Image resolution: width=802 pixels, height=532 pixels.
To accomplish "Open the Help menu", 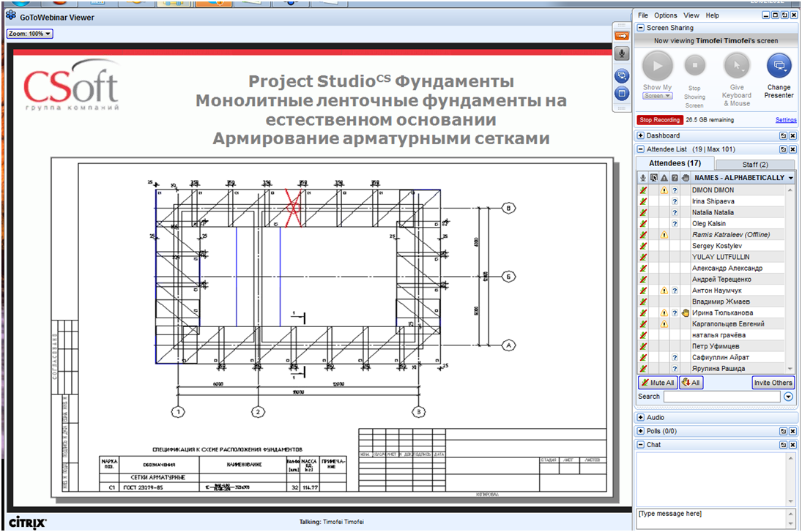I will pyautogui.click(x=713, y=15).
